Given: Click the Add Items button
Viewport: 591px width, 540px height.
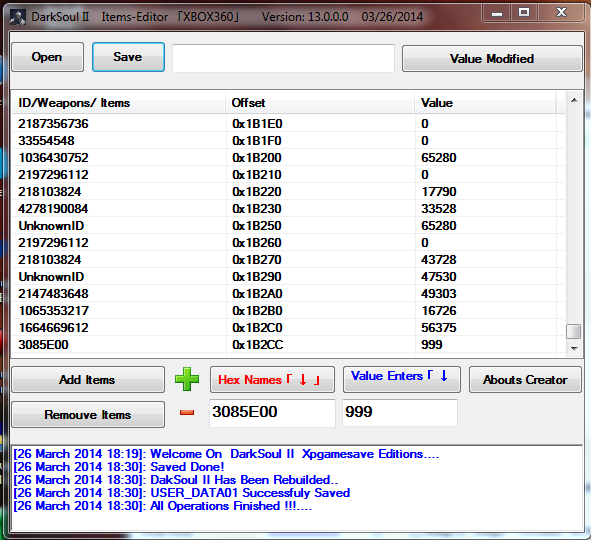Looking at the screenshot, I should coord(88,379).
